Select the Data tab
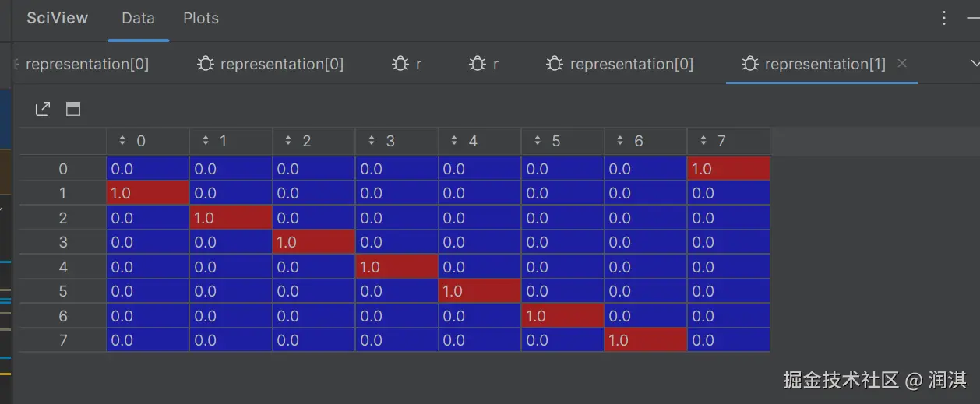 (x=138, y=18)
